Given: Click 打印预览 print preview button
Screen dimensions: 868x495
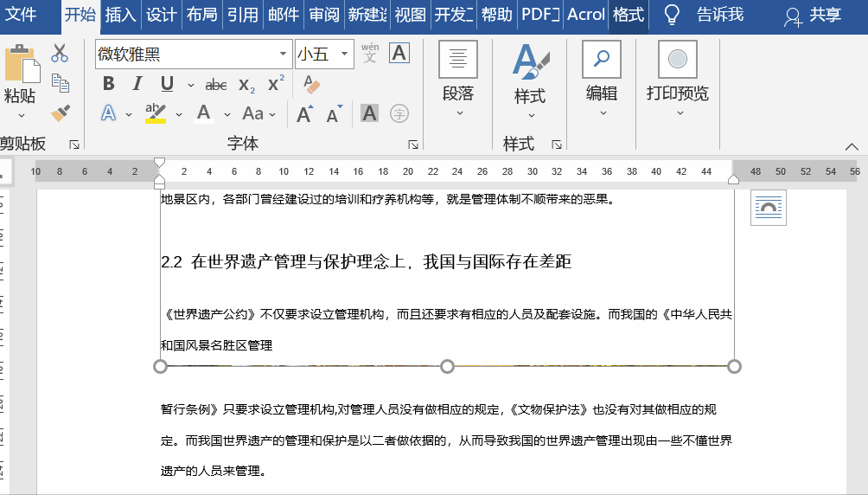Looking at the screenshot, I should tap(678, 79).
